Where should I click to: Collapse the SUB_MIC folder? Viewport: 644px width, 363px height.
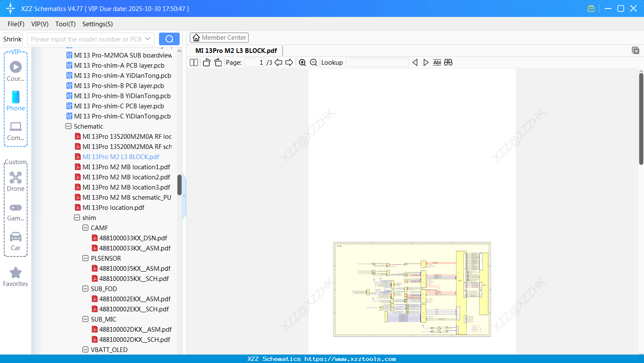(x=85, y=319)
